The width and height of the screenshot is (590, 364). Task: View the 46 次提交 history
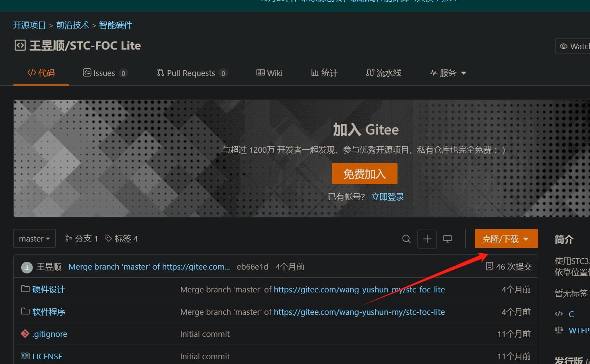tap(509, 267)
